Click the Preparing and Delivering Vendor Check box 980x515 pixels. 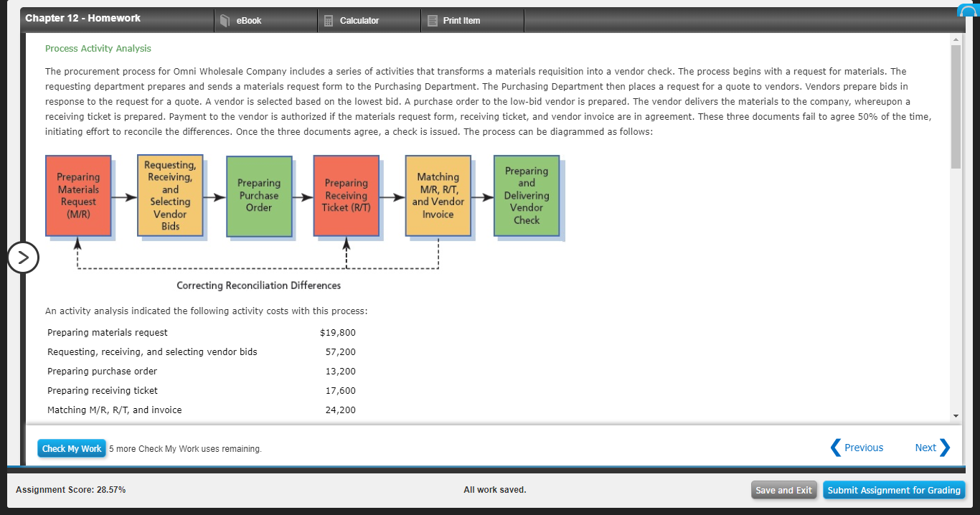pyautogui.click(x=526, y=197)
